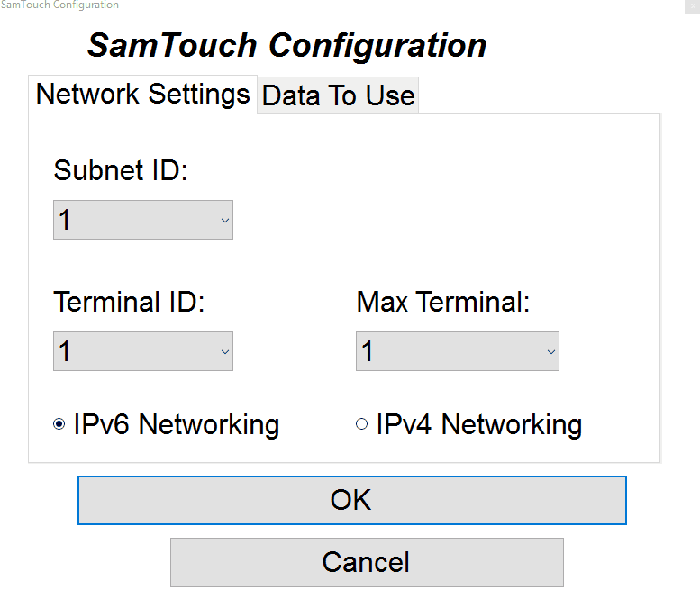
Task: Click the SamTouch Configuration bold heading
Action: [x=286, y=46]
